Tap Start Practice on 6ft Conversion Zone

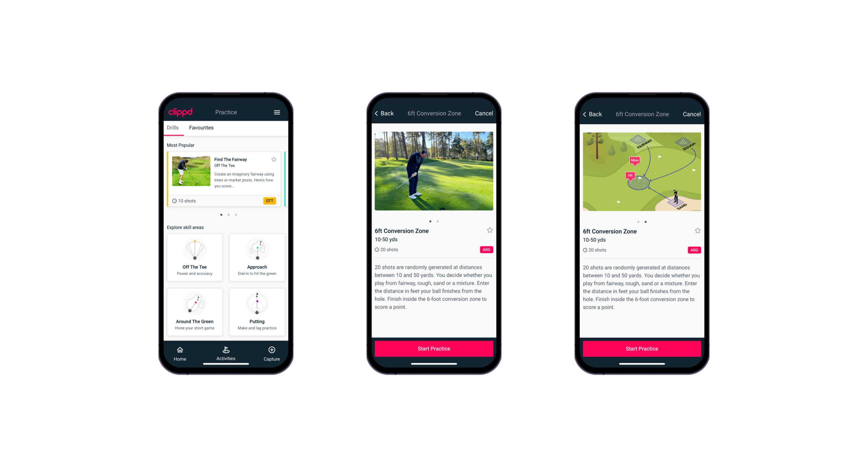pyautogui.click(x=434, y=349)
